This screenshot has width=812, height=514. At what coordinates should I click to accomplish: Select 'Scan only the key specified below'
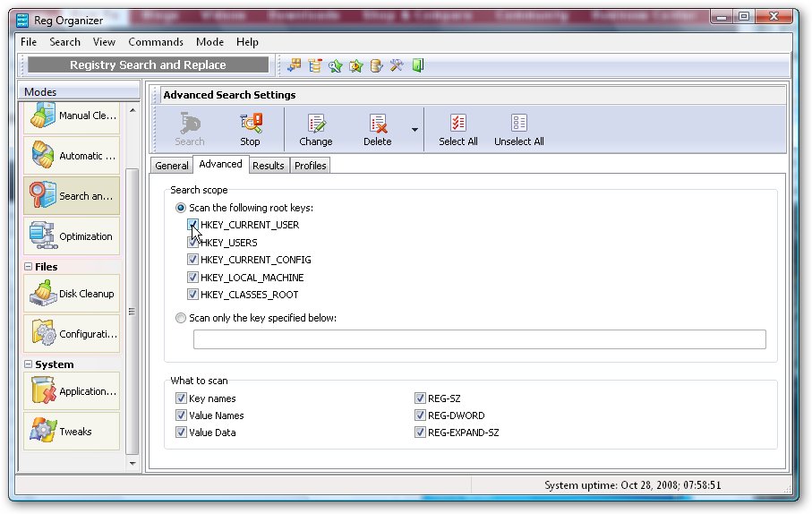tap(182, 318)
